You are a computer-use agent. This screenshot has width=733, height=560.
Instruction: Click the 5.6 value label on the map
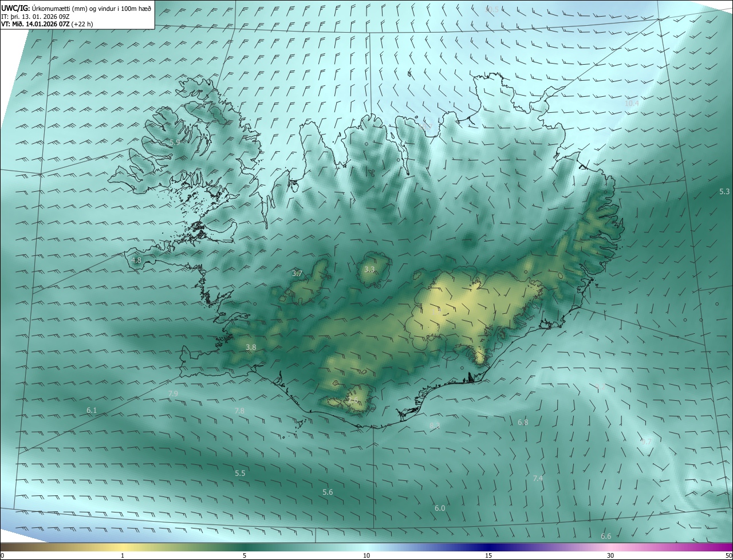(x=328, y=492)
